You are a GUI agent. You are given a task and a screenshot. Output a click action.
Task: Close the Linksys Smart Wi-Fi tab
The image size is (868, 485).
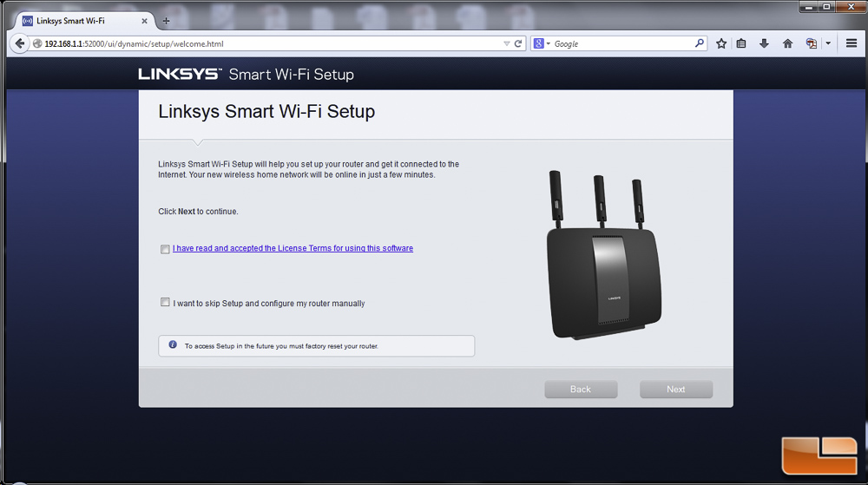(x=144, y=21)
